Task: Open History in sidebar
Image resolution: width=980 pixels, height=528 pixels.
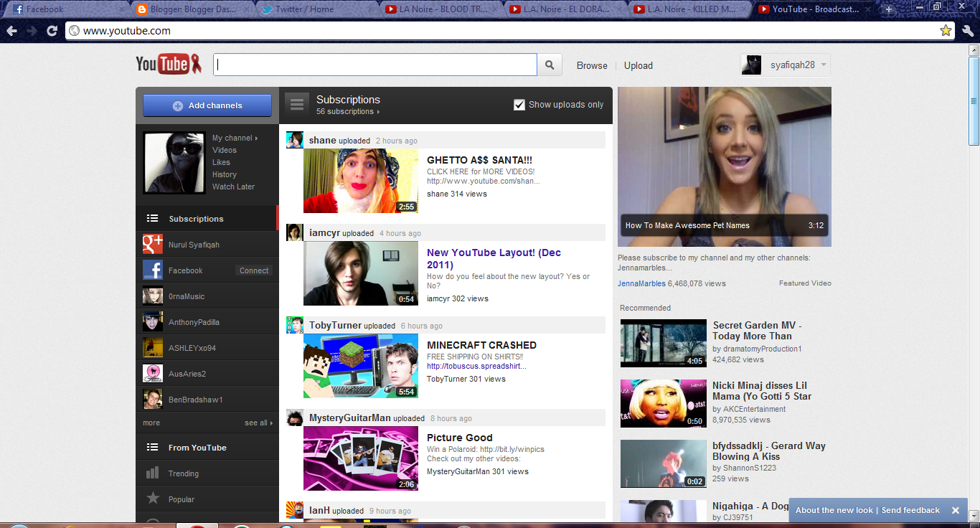Action: click(x=224, y=174)
